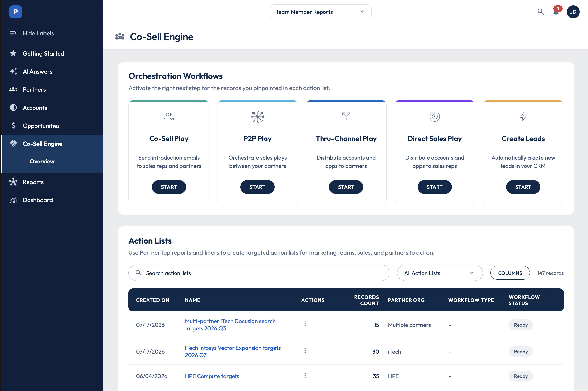Open search with the magnifier icon in header
This screenshot has height=391, width=588.
(540, 12)
